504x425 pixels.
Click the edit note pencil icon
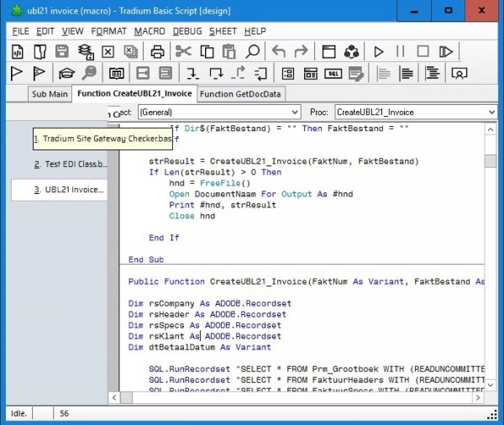(x=356, y=74)
